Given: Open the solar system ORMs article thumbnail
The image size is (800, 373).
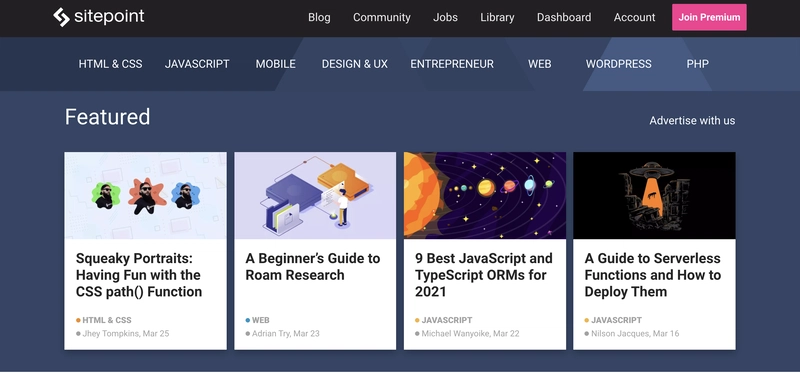Looking at the screenshot, I should tap(485, 195).
